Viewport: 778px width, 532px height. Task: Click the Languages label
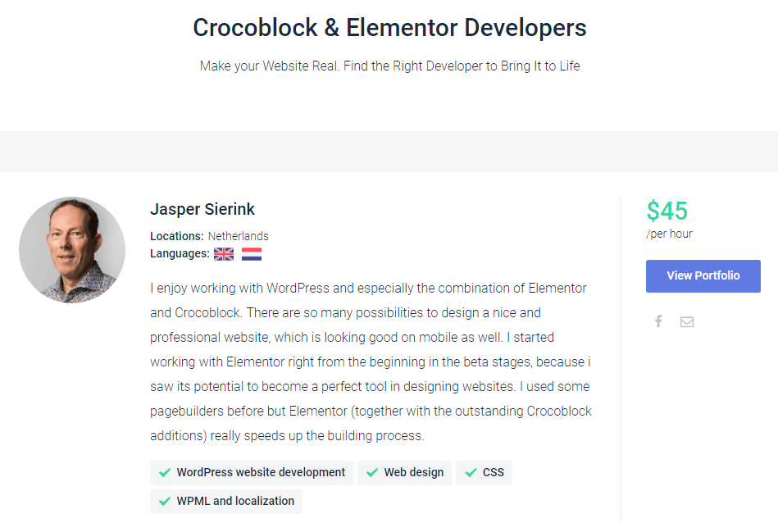click(180, 253)
